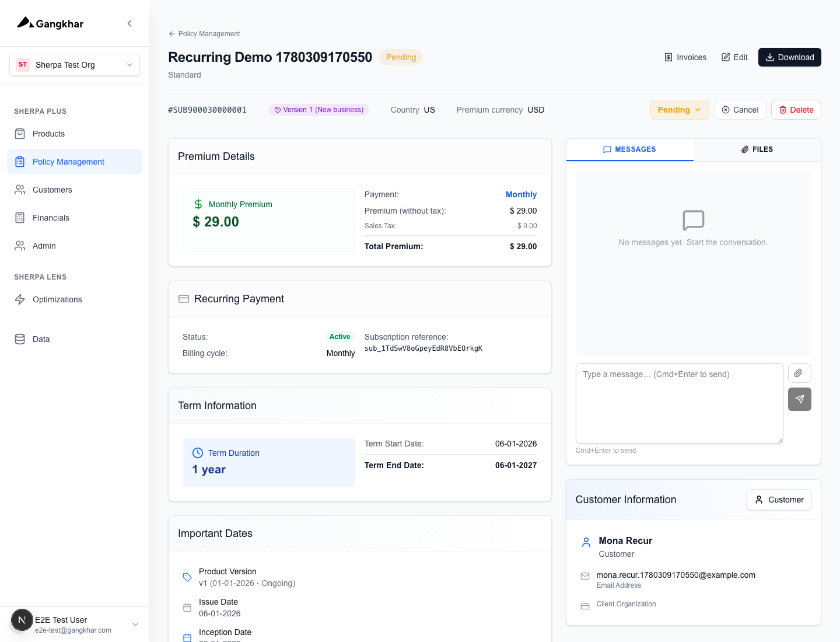
Task: Click the Premium currency USD value
Action: (536, 110)
